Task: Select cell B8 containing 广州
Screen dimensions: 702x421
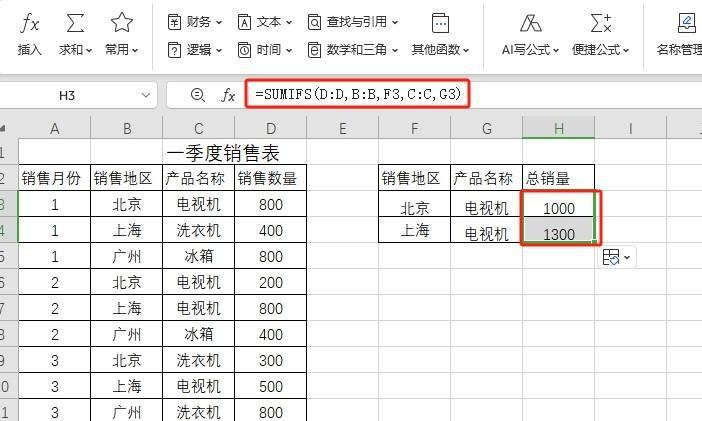Action: pos(127,334)
